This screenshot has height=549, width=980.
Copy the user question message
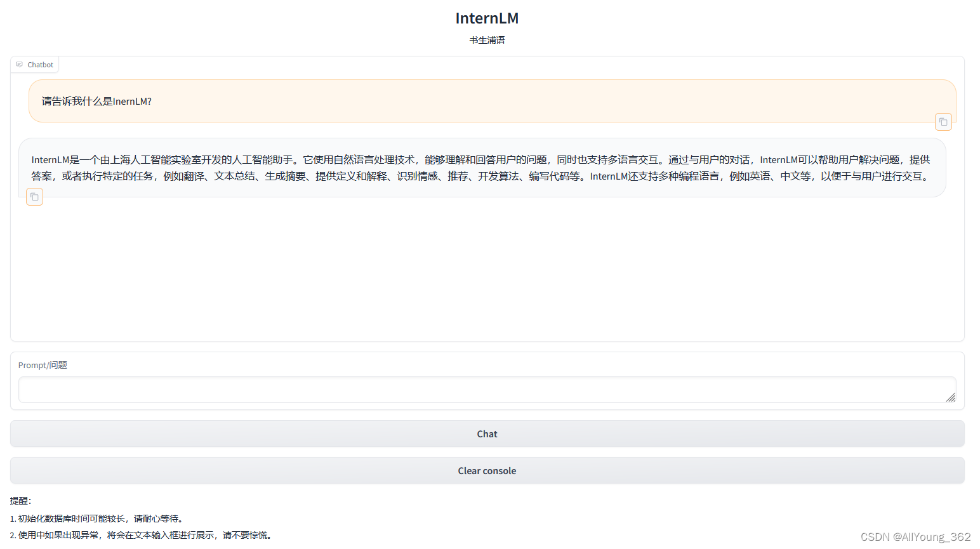(x=943, y=122)
